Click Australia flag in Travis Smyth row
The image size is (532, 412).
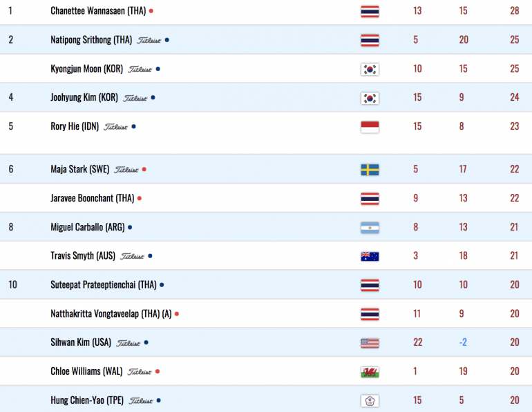(x=370, y=257)
